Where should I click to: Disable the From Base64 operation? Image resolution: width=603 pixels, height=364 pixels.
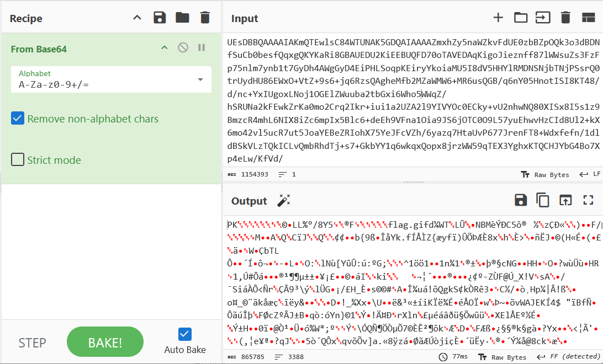183,47
